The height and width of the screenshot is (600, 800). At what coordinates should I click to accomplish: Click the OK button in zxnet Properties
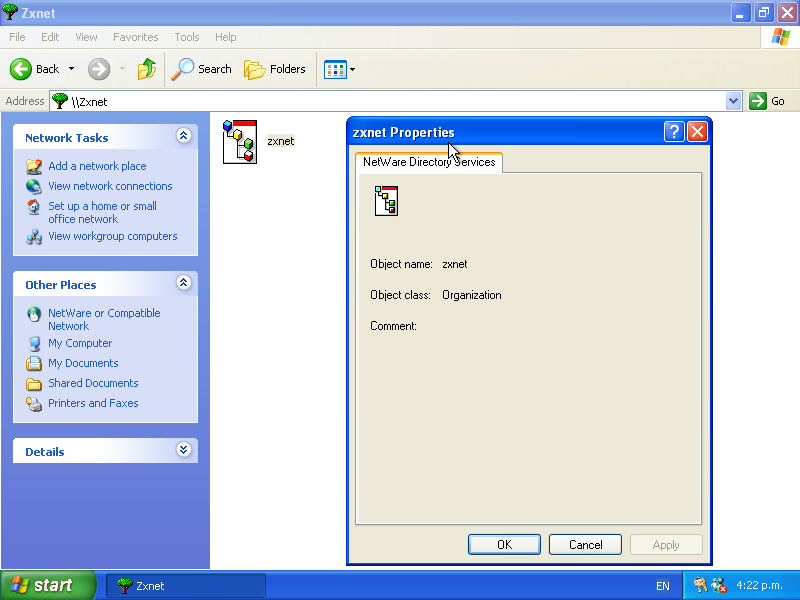click(504, 545)
